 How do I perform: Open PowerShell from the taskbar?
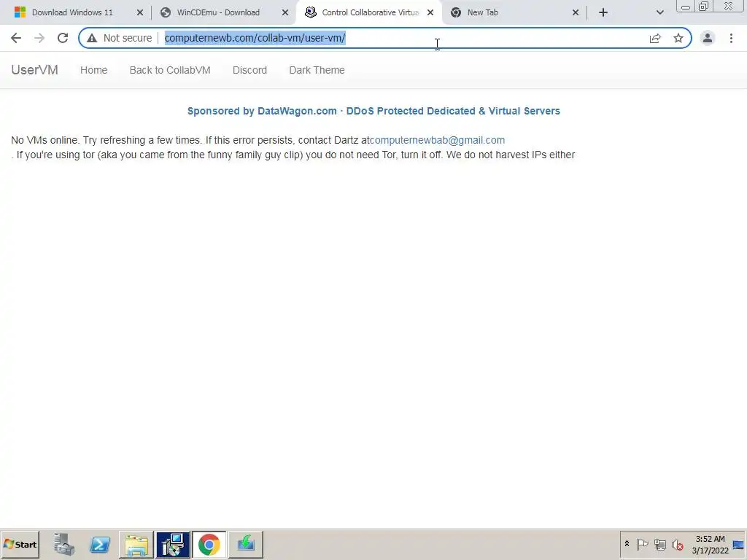coord(100,544)
